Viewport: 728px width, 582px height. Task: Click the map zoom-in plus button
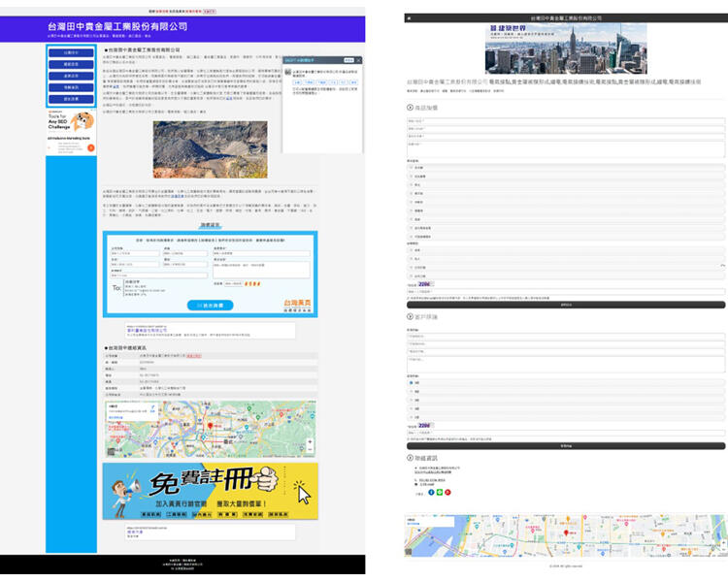click(x=310, y=441)
